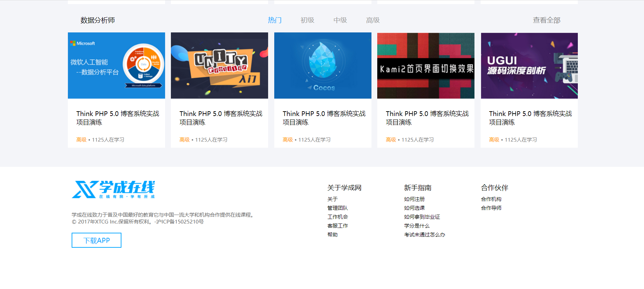
Task: Click the course title under the Microsoft thumbnail
Action: tap(118, 118)
